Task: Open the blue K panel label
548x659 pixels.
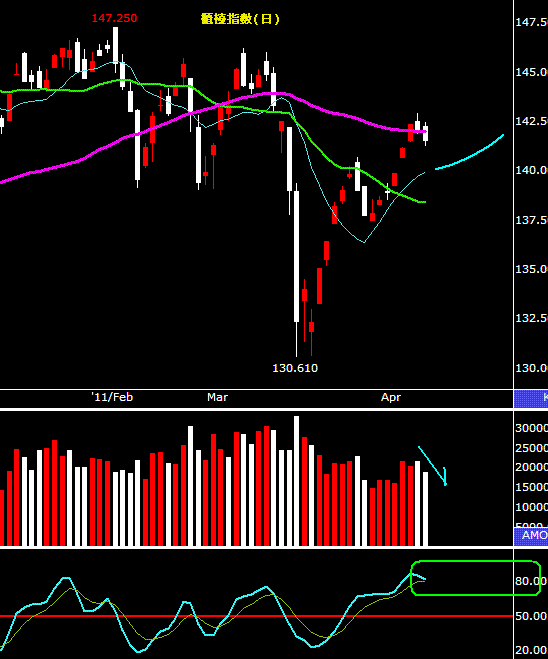Action: [x=531, y=398]
